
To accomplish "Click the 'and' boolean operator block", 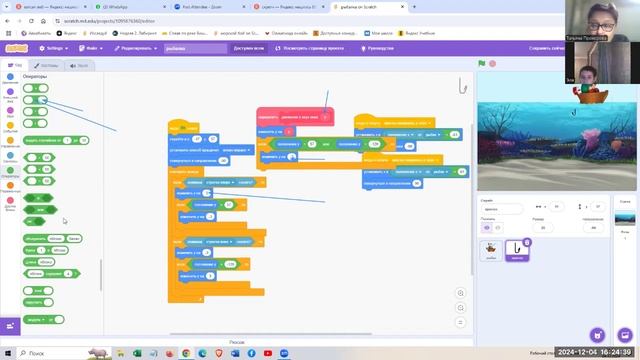I will [38, 198].
